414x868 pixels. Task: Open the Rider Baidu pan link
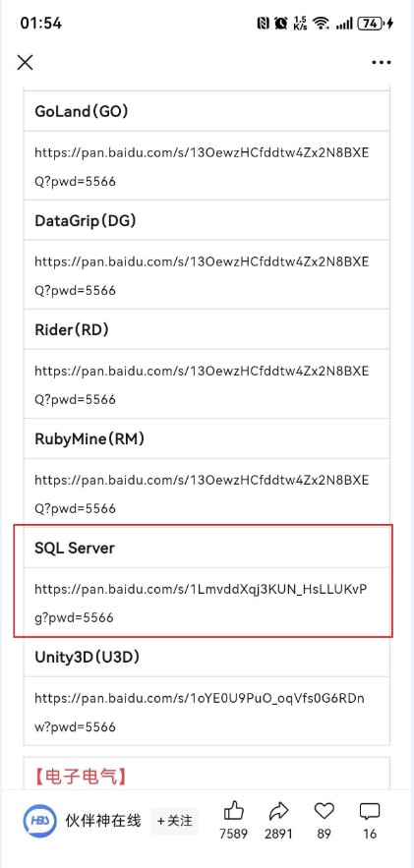[202, 384]
